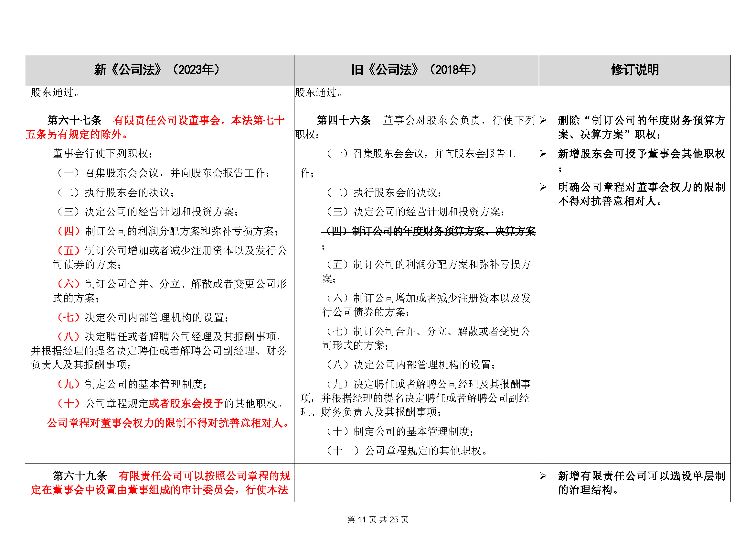This screenshot has height=535, width=756.
Task: Click the arrow bullet before 明确公司章程对董事会权力的限制
Action: (543, 188)
